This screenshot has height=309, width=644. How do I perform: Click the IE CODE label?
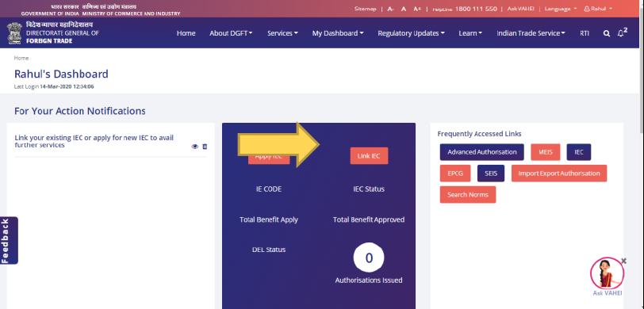[269, 189]
